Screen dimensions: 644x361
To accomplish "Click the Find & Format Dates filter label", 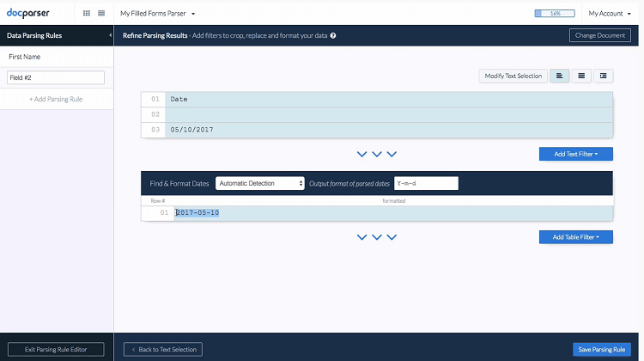I will coord(179,183).
